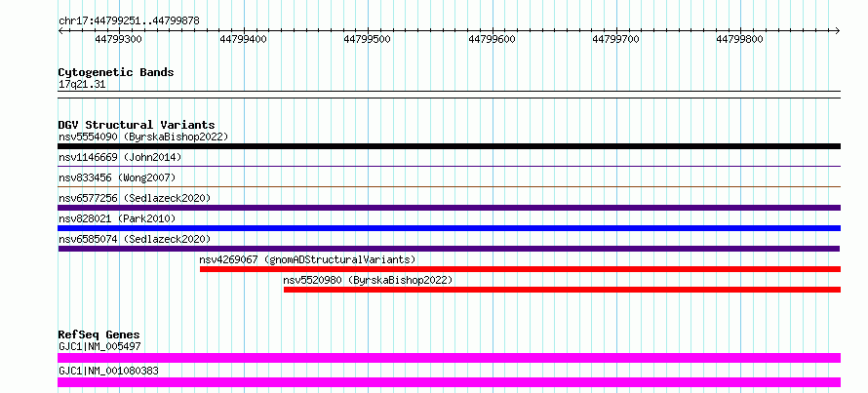Click the nsv6577256 purple variant bar
868x393 pixels.
449,208
